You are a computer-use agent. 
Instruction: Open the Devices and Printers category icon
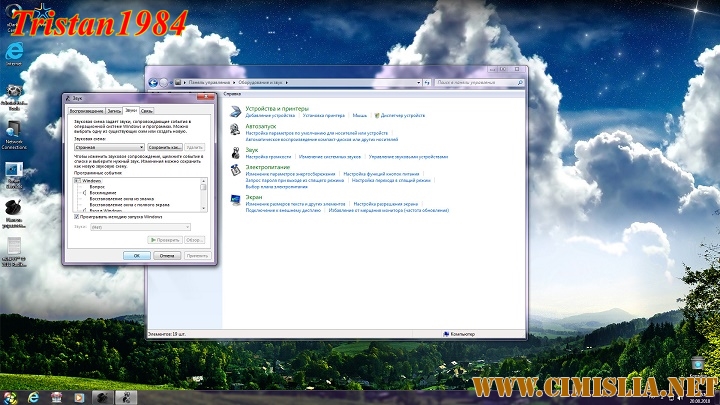[236, 111]
